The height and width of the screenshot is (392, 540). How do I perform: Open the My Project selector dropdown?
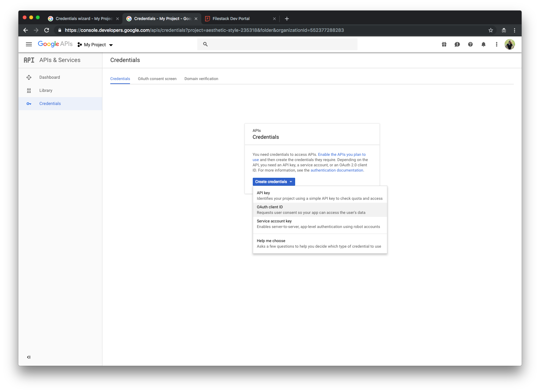(95, 45)
